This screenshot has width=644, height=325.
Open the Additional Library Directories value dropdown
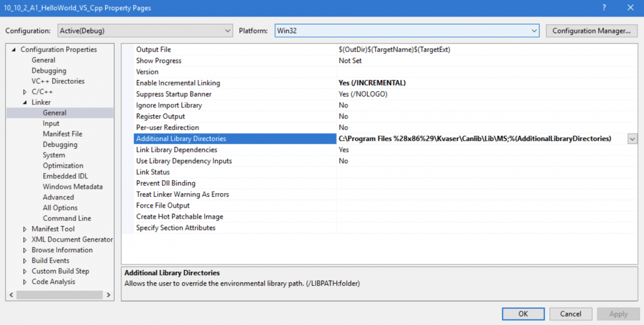(632, 138)
